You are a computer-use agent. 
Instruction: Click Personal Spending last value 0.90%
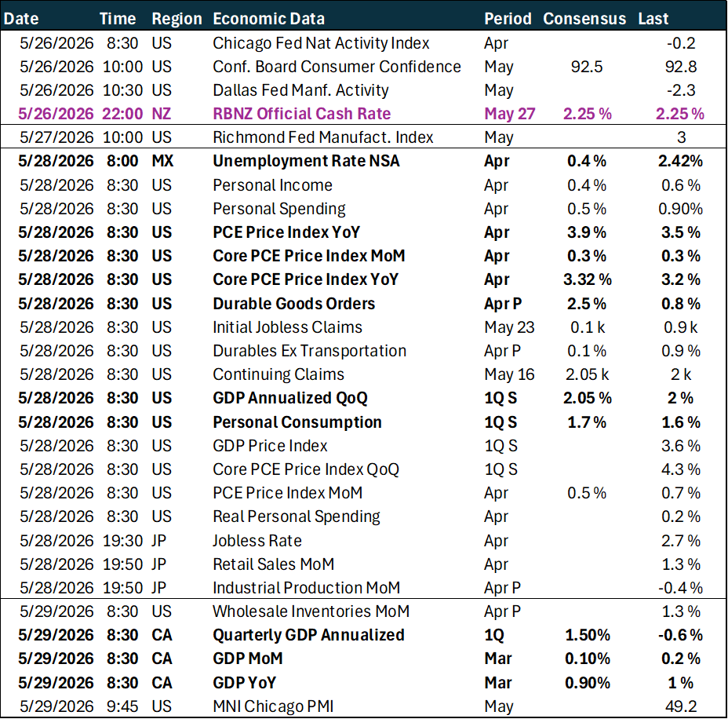[x=680, y=209]
